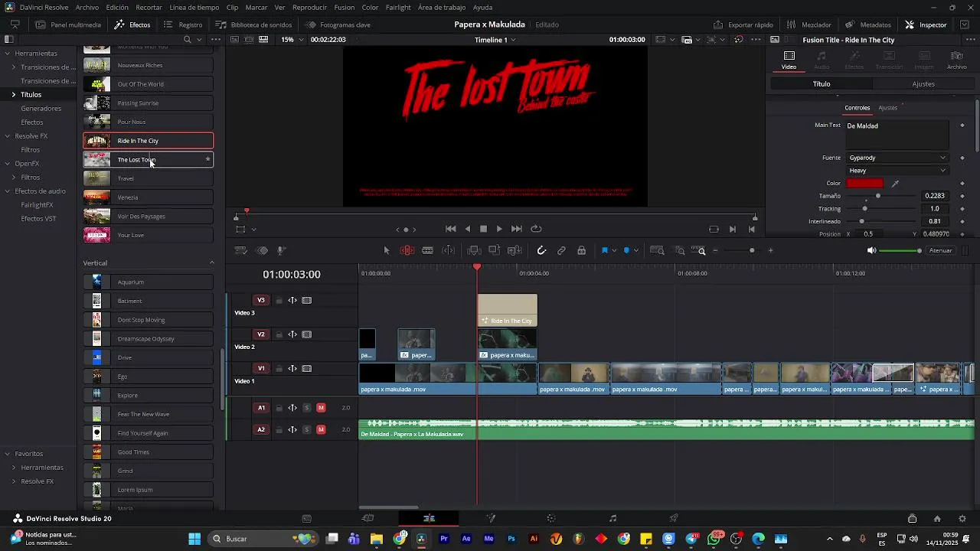Toggle loop playback
980x551 pixels.
point(536,229)
